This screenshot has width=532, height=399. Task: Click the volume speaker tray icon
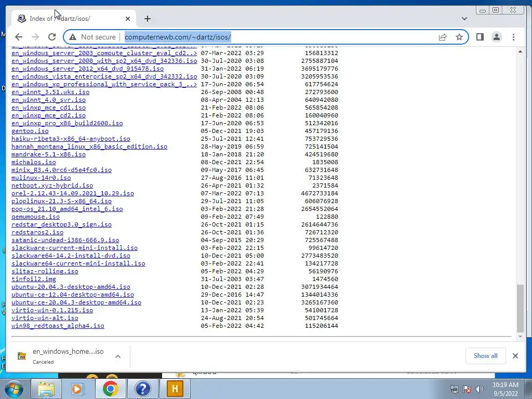point(480,389)
